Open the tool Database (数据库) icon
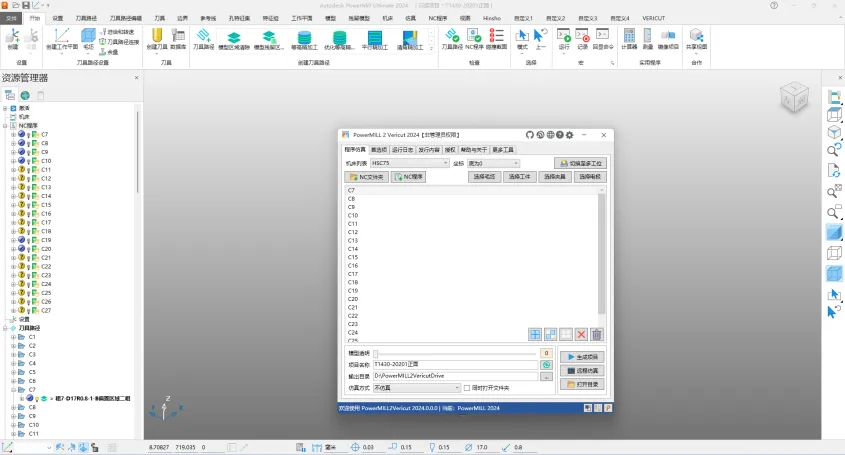This screenshot has height=455, width=845. click(178, 39)
